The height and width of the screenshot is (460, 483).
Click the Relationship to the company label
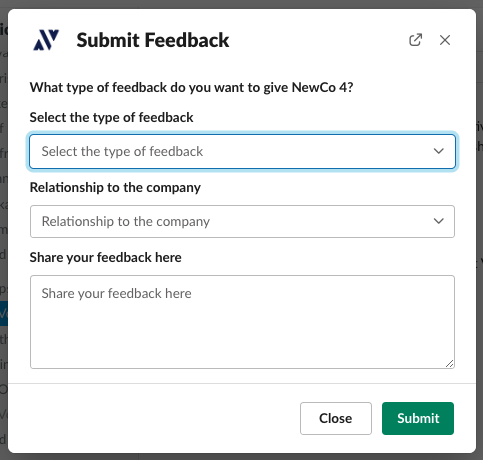point(115,188)
